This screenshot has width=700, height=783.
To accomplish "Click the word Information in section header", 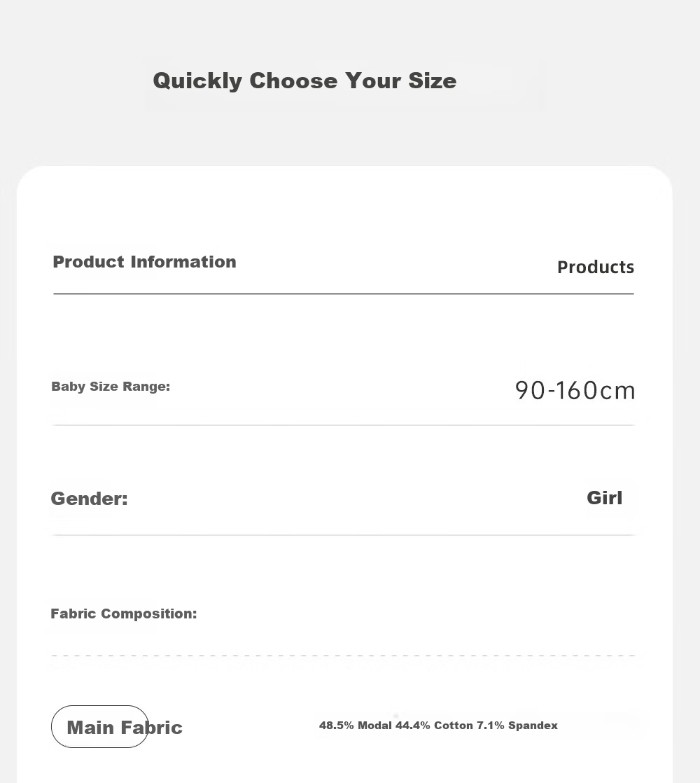I will 183,262.
